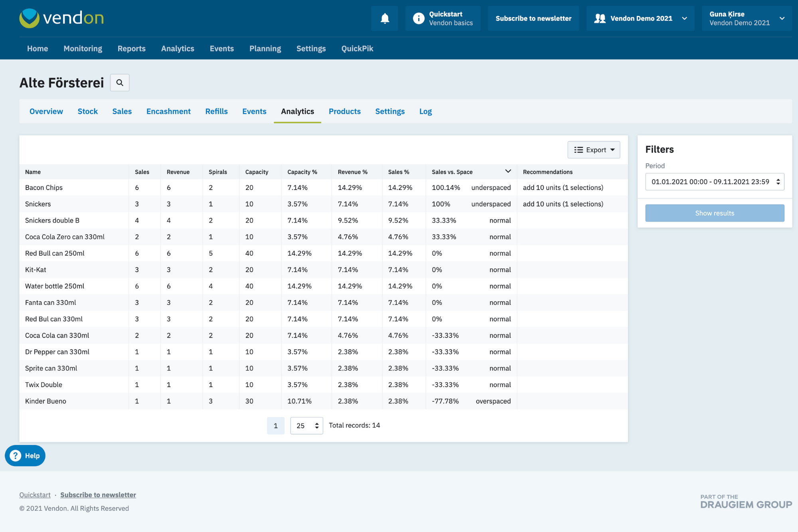Image resolution: width=798 pixels, height=532 pixels.
Task: Switch to the Refills tab
Action: pos(217,111)
